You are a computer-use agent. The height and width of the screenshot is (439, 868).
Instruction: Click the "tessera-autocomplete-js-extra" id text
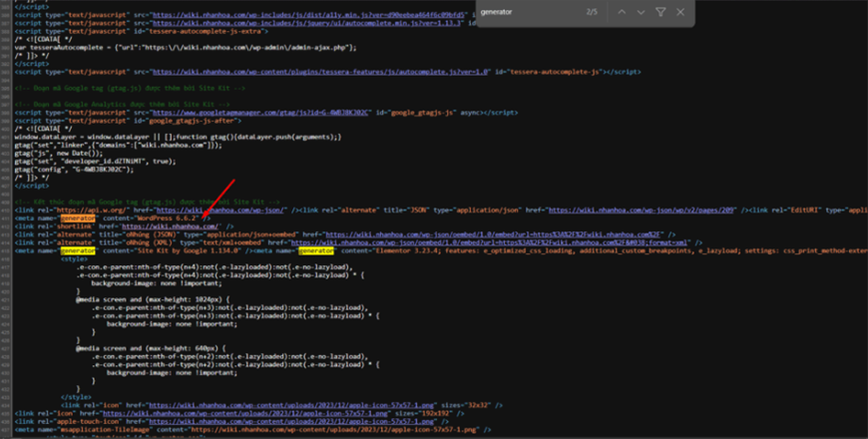208,32
